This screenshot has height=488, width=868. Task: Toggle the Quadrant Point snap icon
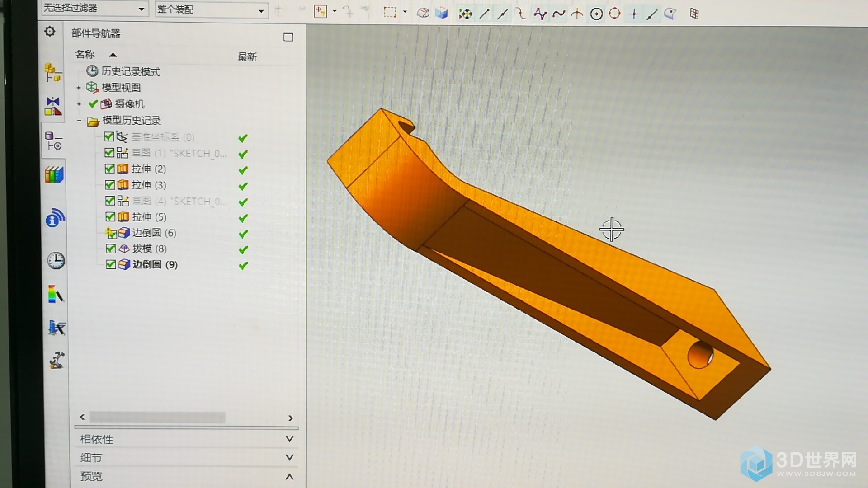click(614, 14)
